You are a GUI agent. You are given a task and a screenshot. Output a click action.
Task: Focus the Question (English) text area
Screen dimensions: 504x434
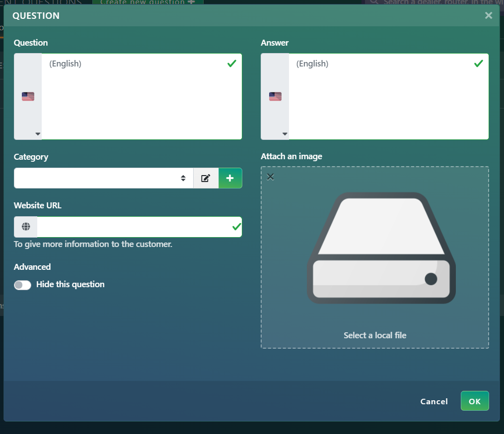pos(142,97)
